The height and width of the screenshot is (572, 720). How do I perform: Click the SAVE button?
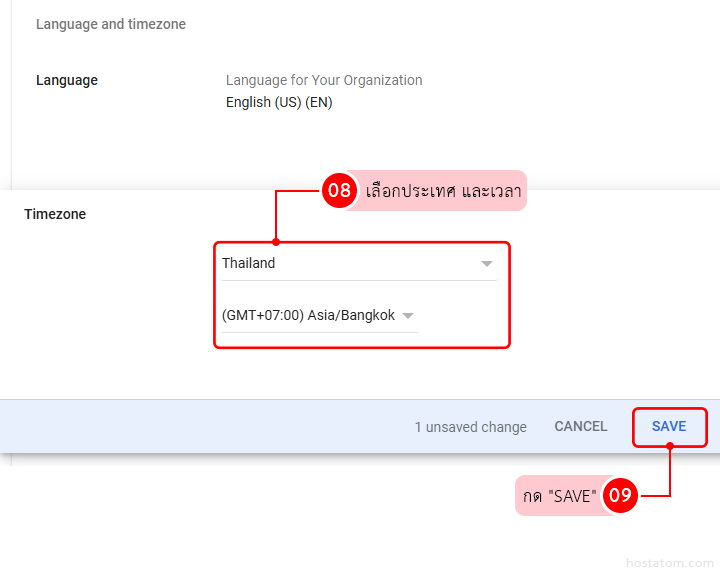tap(669, 426)
